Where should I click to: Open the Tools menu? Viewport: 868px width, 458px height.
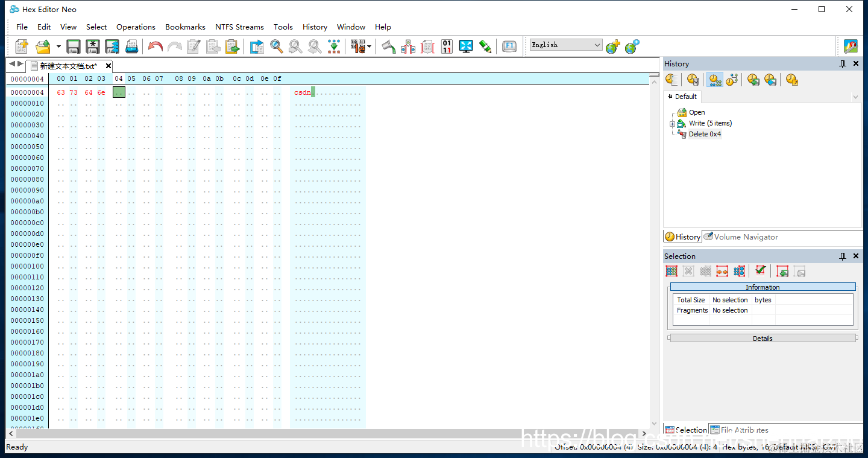coord(283,27)
